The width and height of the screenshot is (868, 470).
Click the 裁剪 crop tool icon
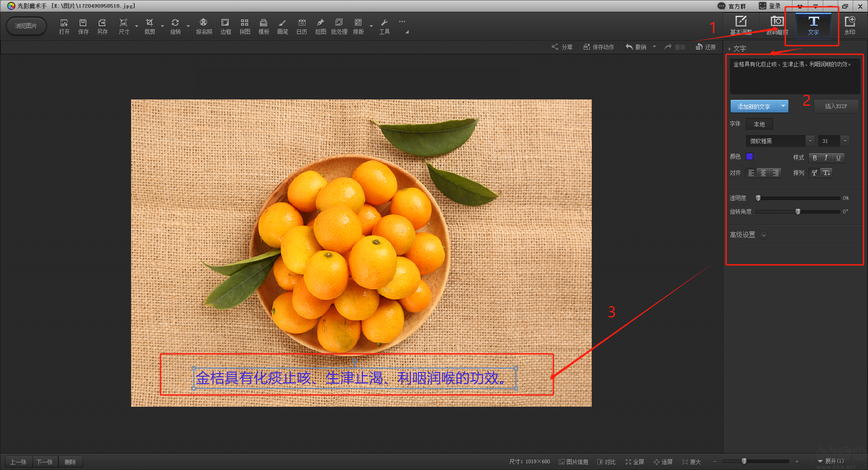(x=150, y=26)
